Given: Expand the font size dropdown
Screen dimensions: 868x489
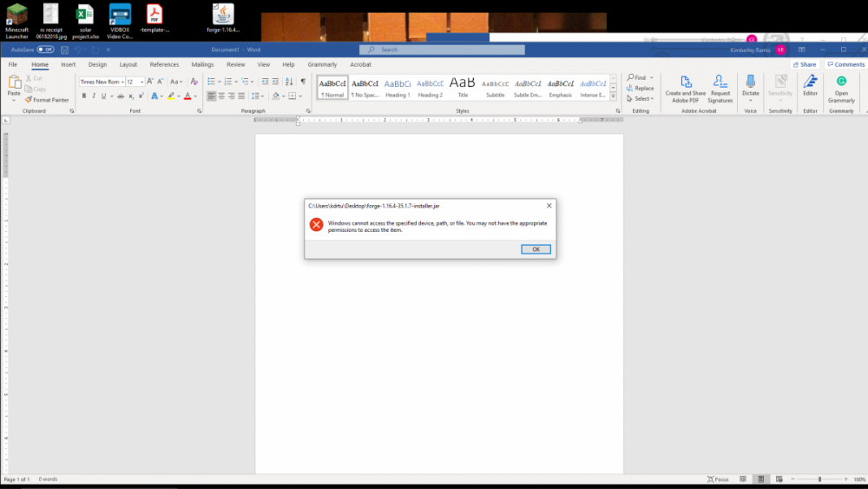Looking at the screenshot, I should coord(141,82).
